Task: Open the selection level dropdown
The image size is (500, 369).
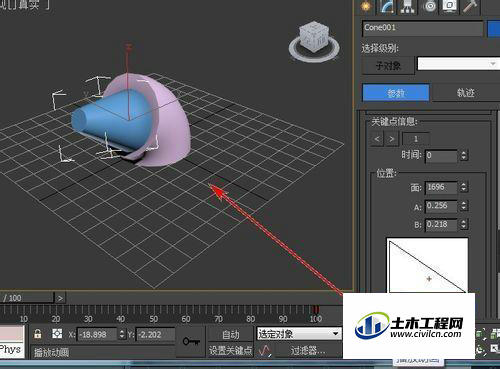Action: click(458, 63)
